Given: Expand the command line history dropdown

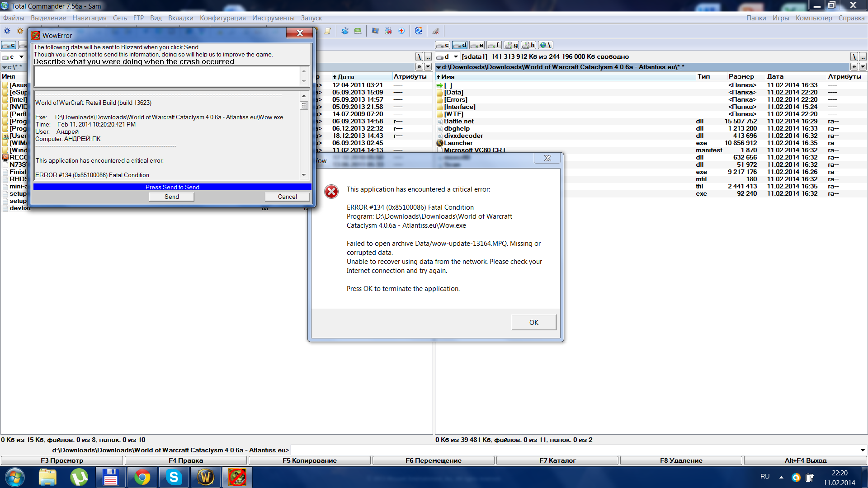Looking at the screenshot, I should (x=862, y=450).
